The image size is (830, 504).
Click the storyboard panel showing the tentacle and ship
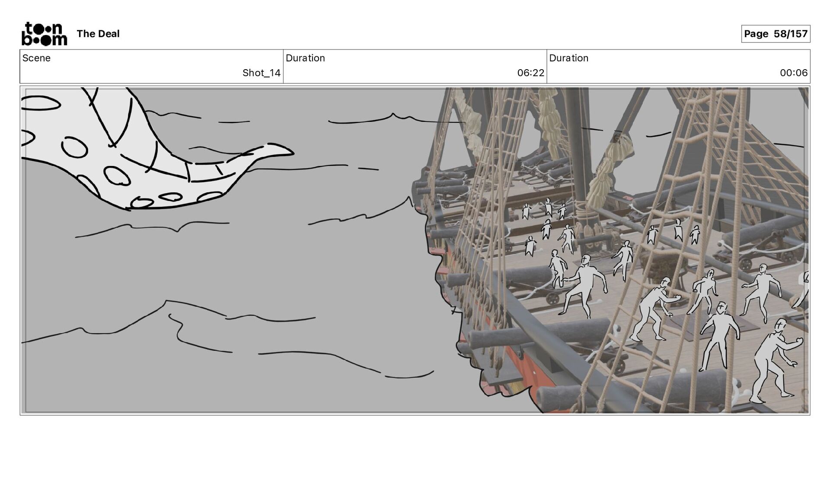pyautogui.click(x=415, y=250)
